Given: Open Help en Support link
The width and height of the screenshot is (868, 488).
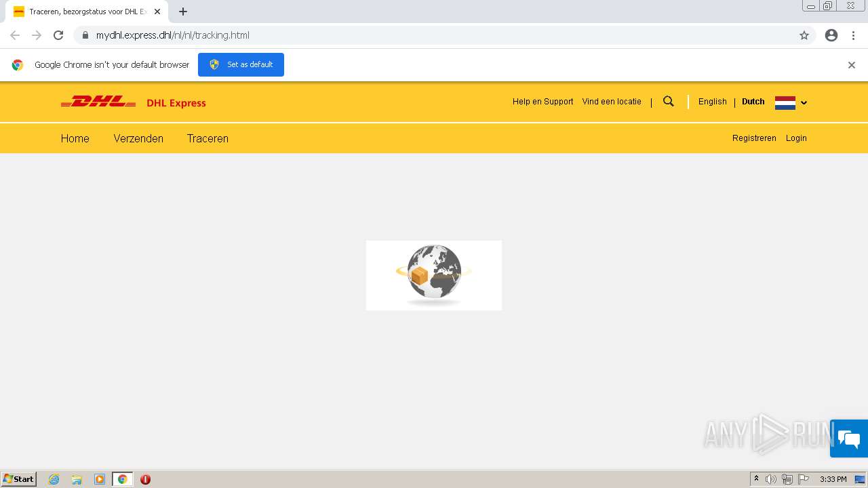Looking at the screenshot, I should click(543, 102).
